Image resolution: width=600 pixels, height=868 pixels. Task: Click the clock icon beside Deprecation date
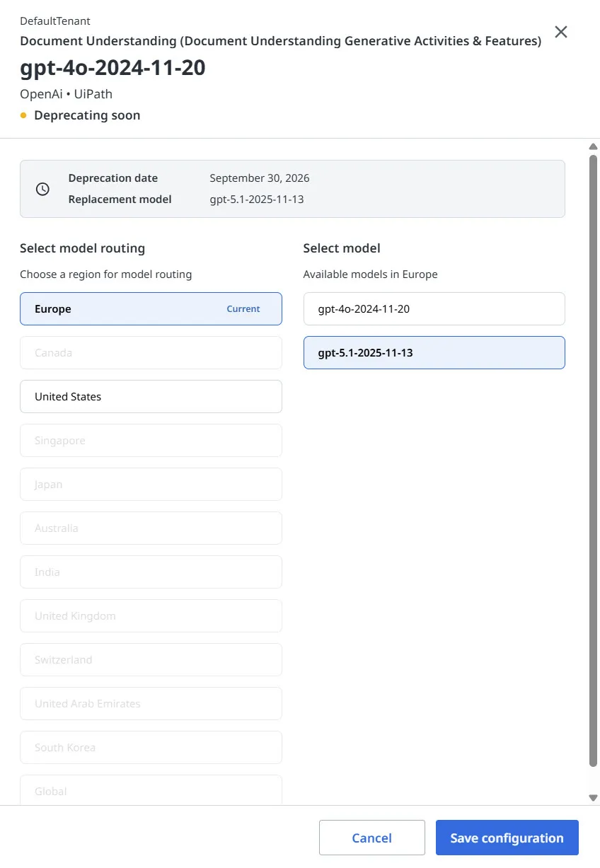42,189
